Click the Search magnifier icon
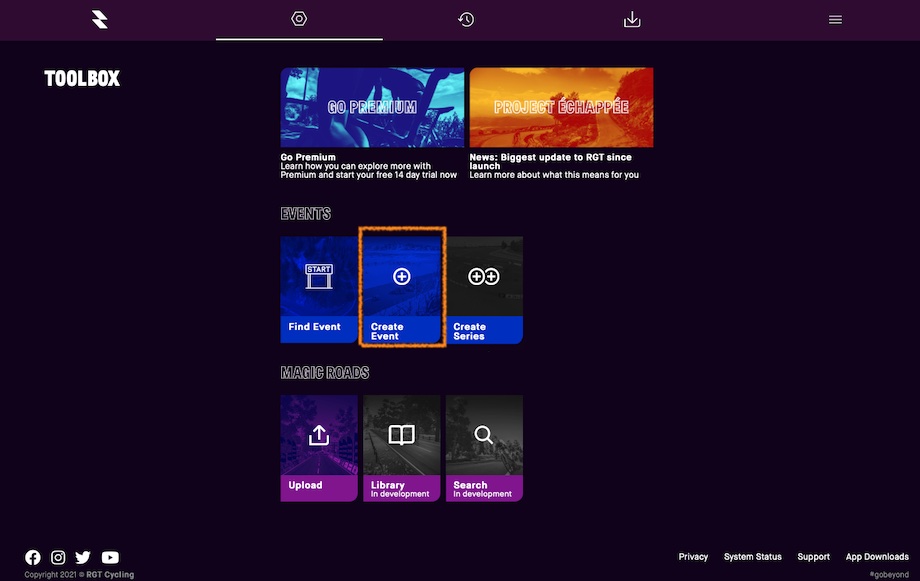 (483, 435)
